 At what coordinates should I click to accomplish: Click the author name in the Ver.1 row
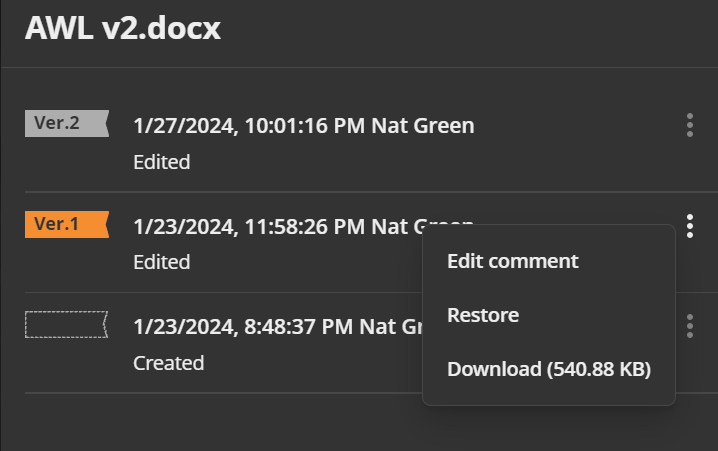(x=397, y=227)
